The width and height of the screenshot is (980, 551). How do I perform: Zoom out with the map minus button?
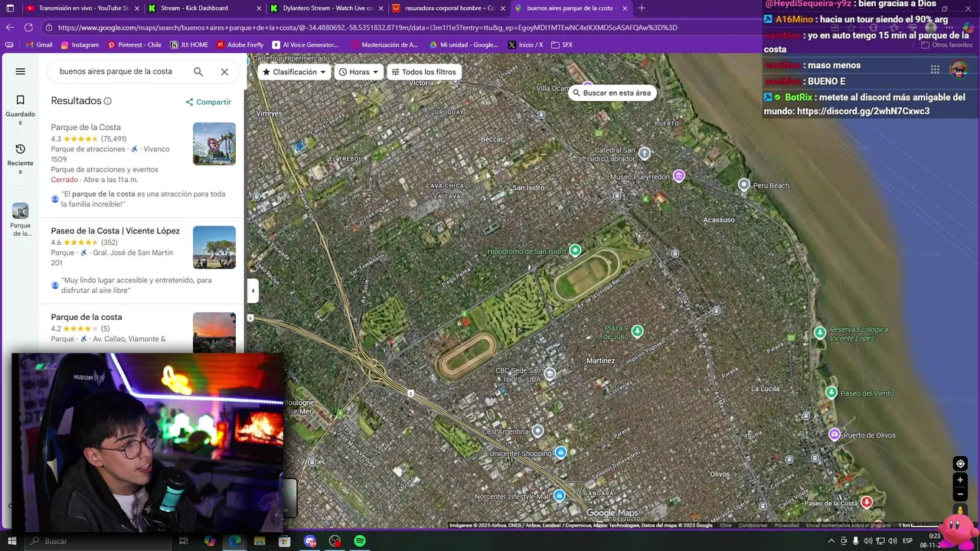click(x=960, y=494)
